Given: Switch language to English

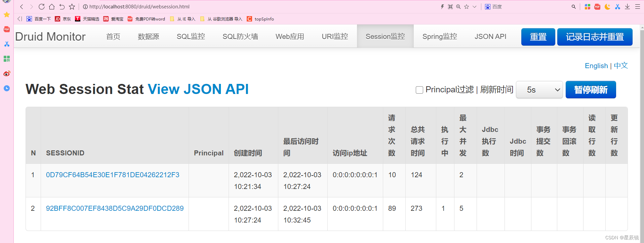Looking at the screenshot, I should pyautogui.click(x=596, y=66).
